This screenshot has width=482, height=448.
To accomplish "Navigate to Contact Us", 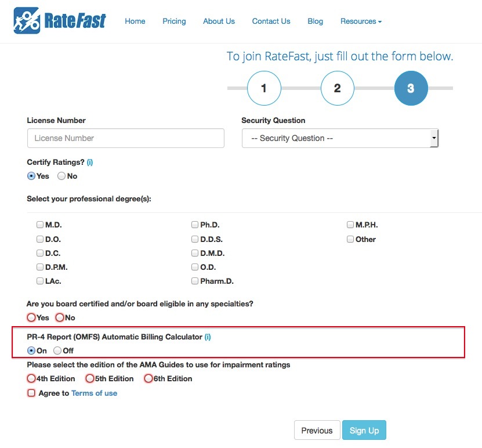I will pos(271,21).
